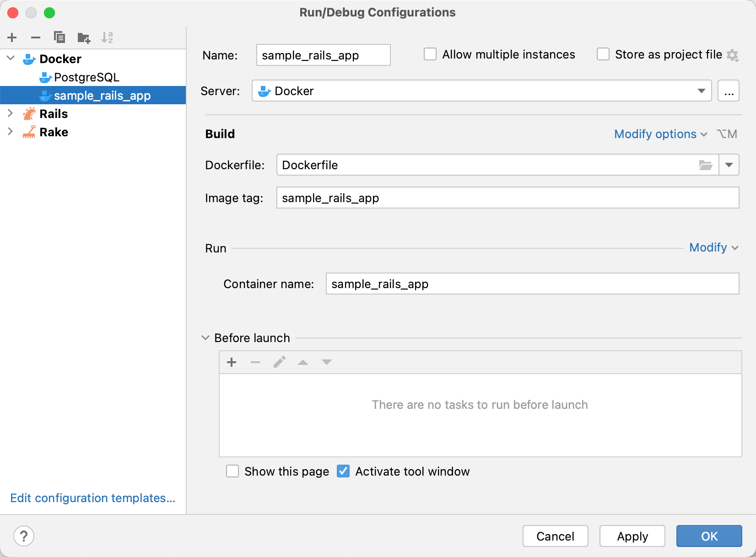Open the help dialog
The height and width of the screenshot is (557, 756).
[x=24, y=536]
